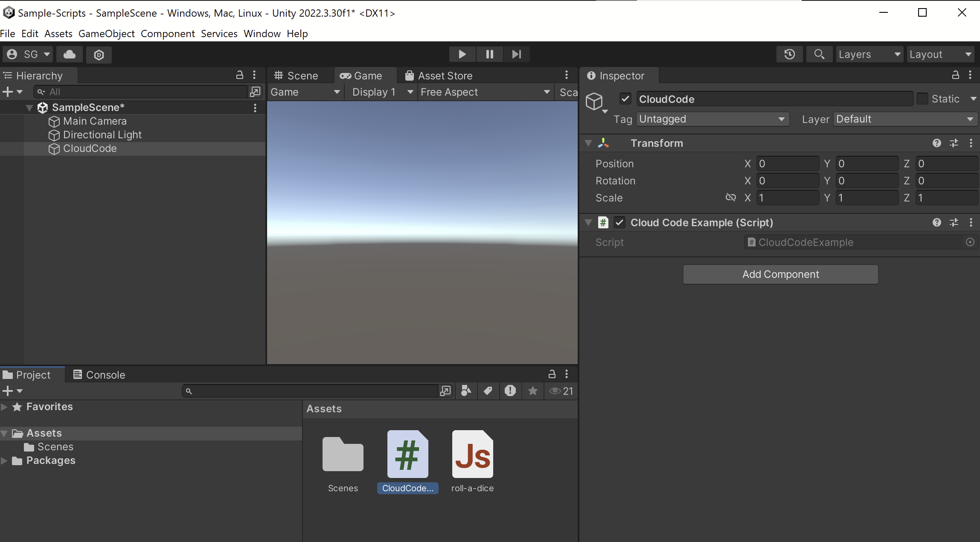Enable the Static checkbox
This screenshot has width=980, height=542.
tap(922, 99)
